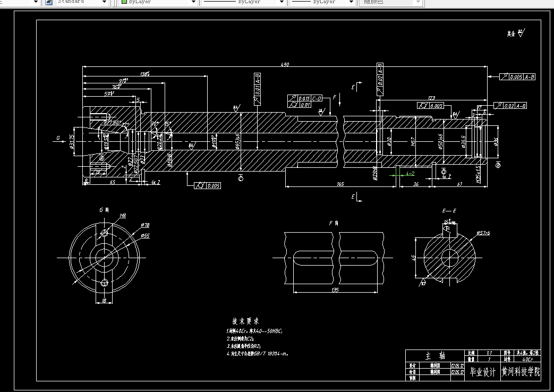Select the Ø35.5 diameter dimension

click(464, 141)
